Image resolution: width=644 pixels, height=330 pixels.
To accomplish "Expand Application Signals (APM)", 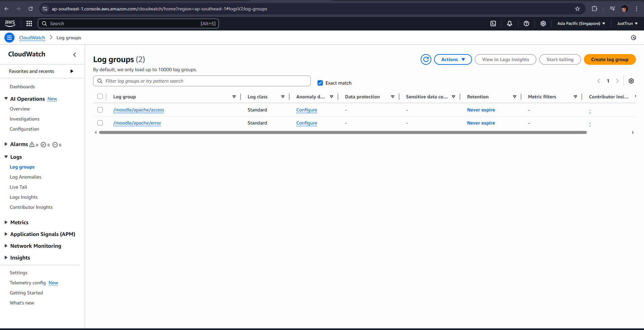I will point(6,234).
